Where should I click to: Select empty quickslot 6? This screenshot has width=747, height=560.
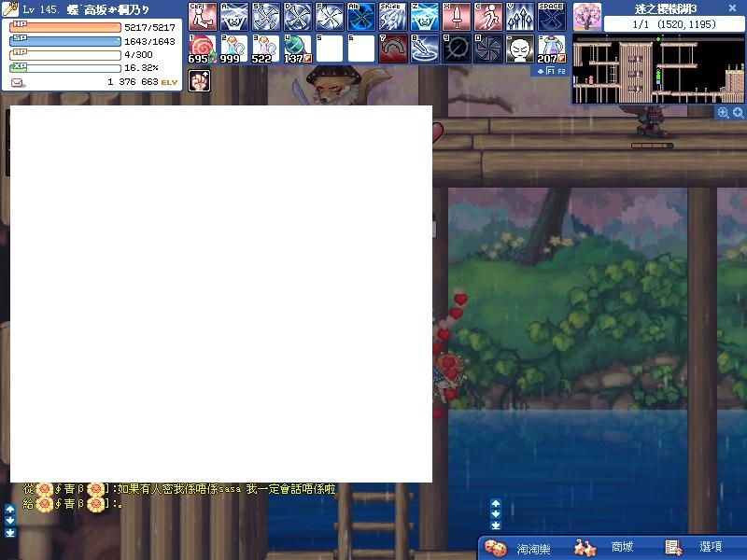point(361,49)
